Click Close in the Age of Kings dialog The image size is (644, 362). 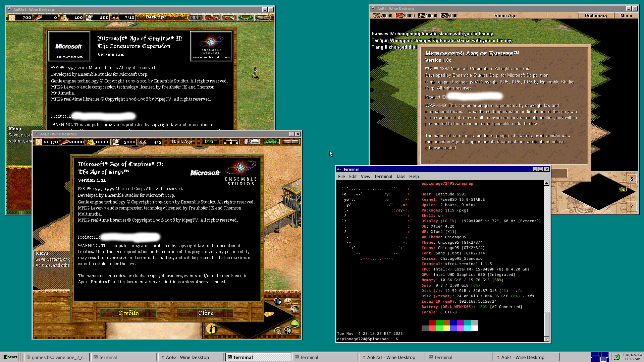tap(205, 313)
